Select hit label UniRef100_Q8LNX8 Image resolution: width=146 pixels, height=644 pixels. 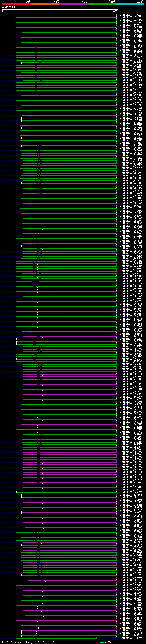point(131,42)
